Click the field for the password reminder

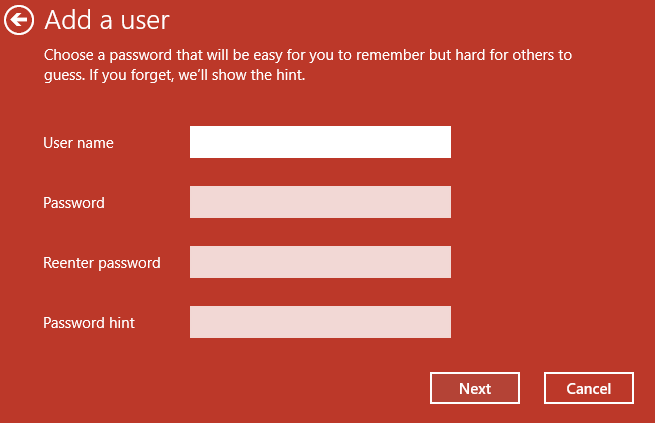[x=320, y=322]
